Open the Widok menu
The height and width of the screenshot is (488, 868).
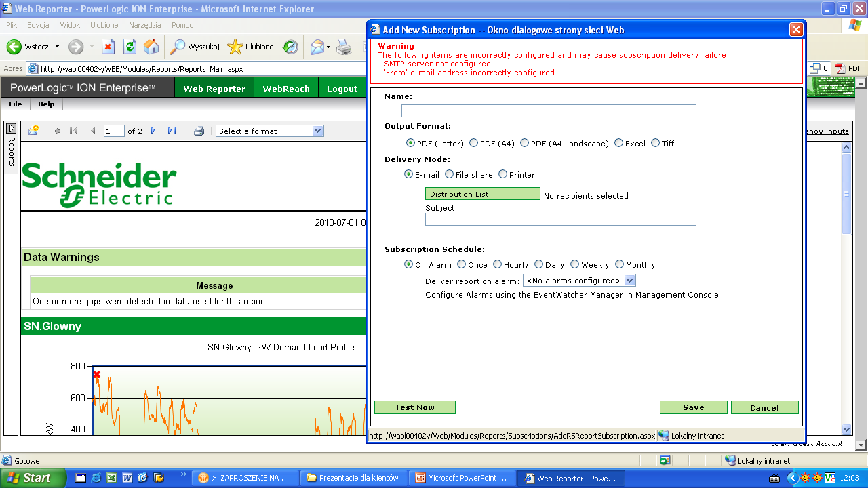point(70,25)
